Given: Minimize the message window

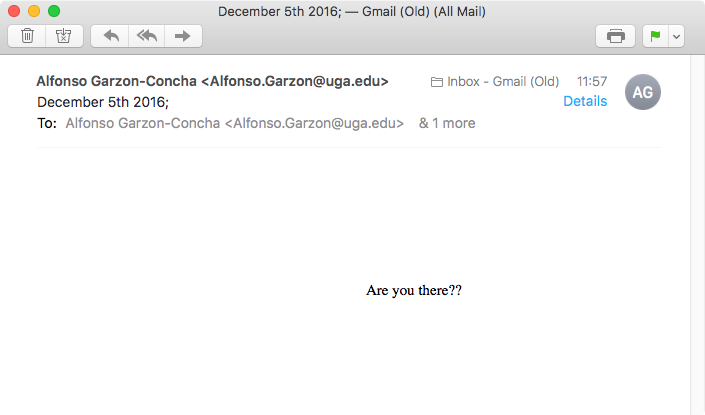Looking at the screenshot, I should (34, 11).
